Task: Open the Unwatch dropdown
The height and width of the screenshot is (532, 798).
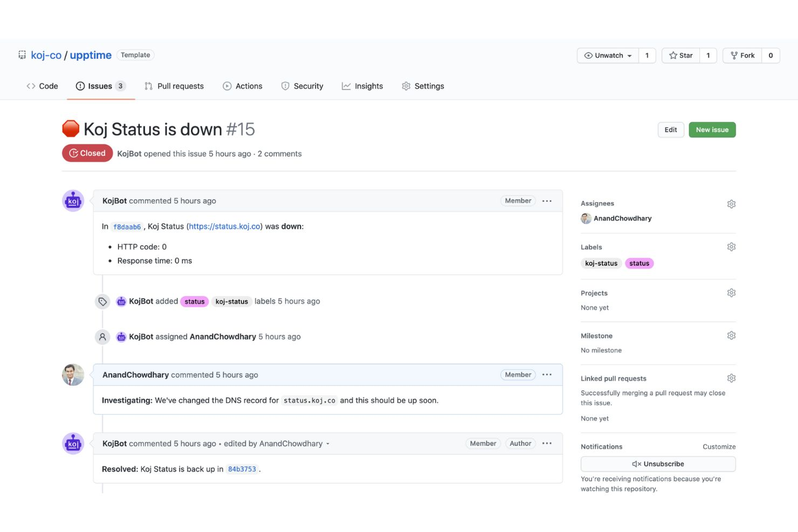Action: 608,56
